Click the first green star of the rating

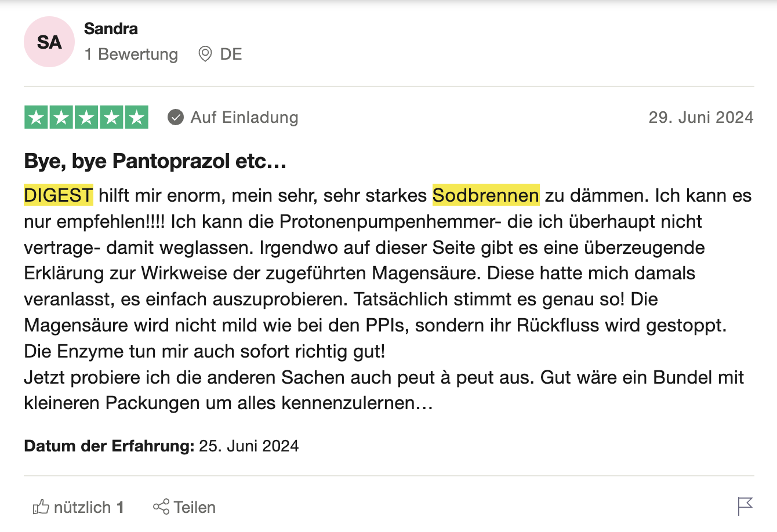tap(37, 118)
